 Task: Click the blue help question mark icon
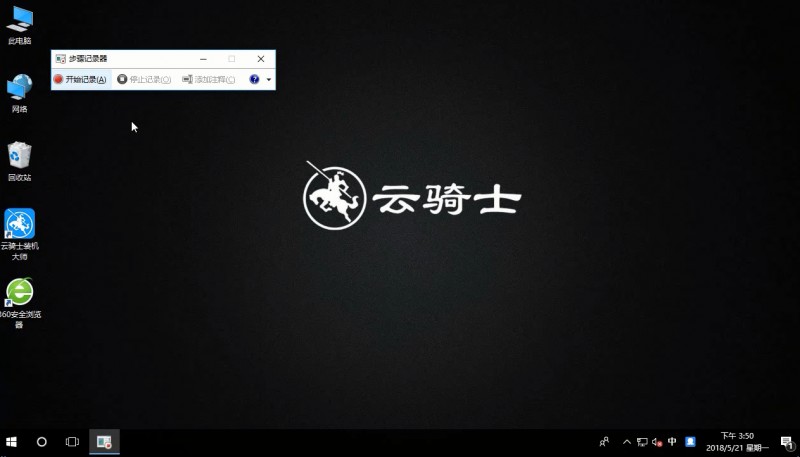pyautogui.click(x=254, y=79)
